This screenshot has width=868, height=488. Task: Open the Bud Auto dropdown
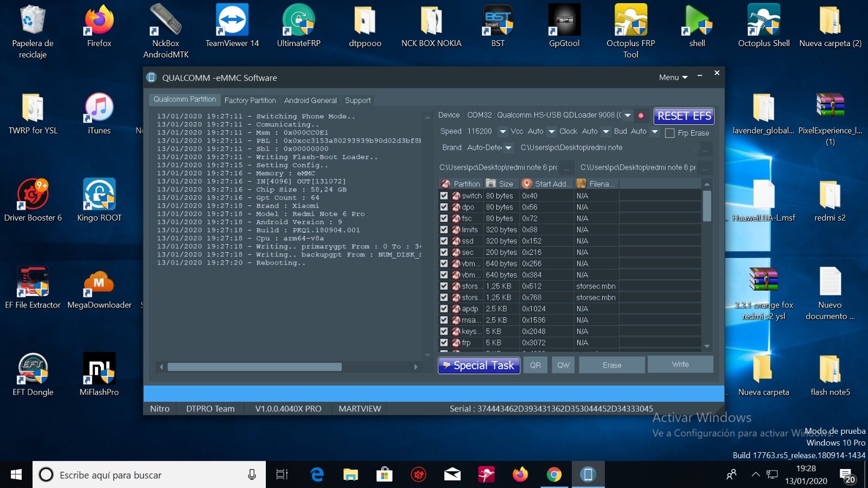click(x=655, y=131)
